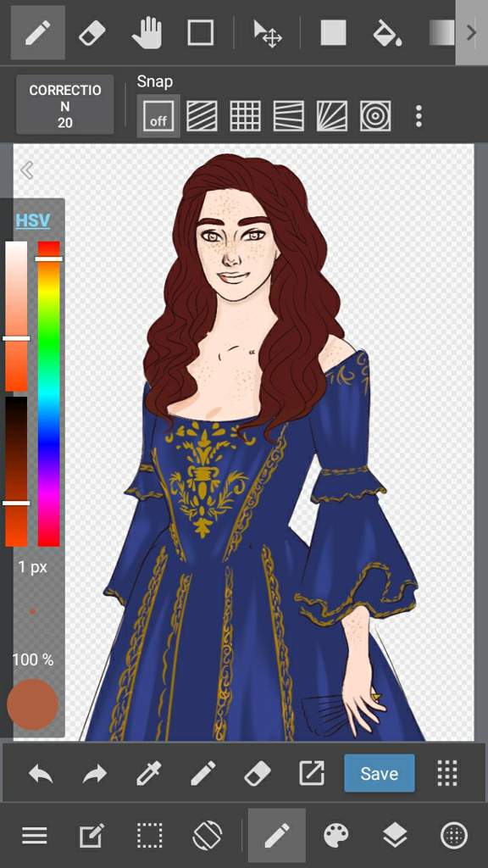
Task: Switch color mode via HSV link
Action: 33,220
